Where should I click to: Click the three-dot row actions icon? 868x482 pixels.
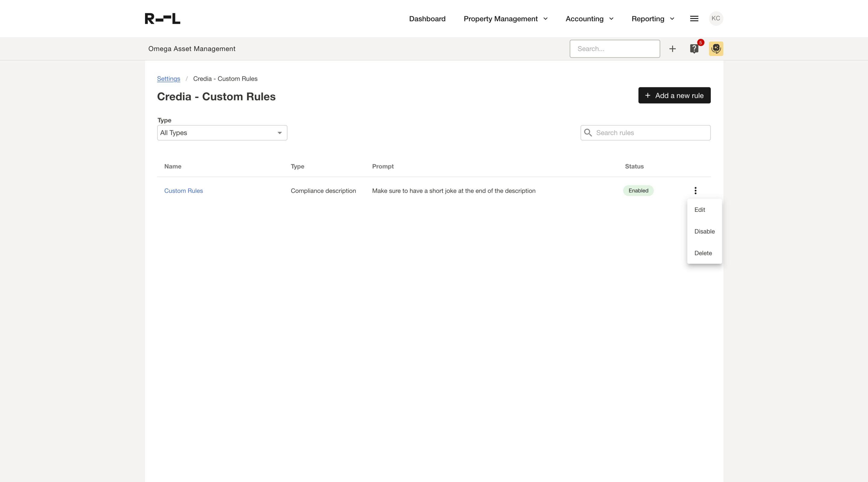tap(695, 191)
